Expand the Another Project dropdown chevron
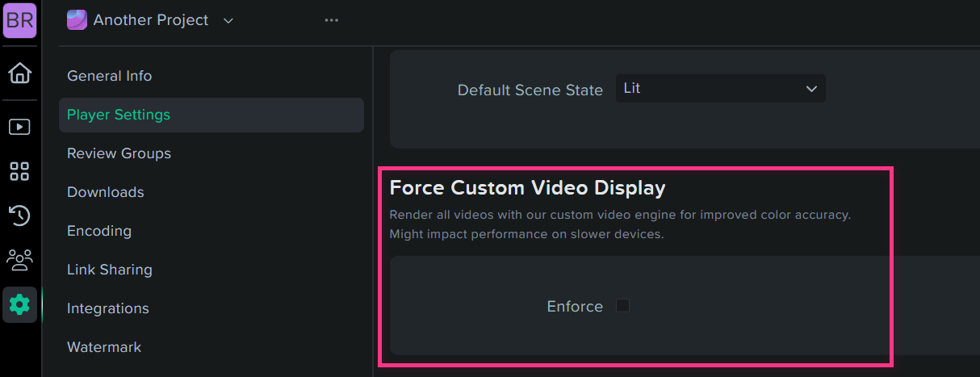This screenshot has width=980, height=377. pos(228,20)
